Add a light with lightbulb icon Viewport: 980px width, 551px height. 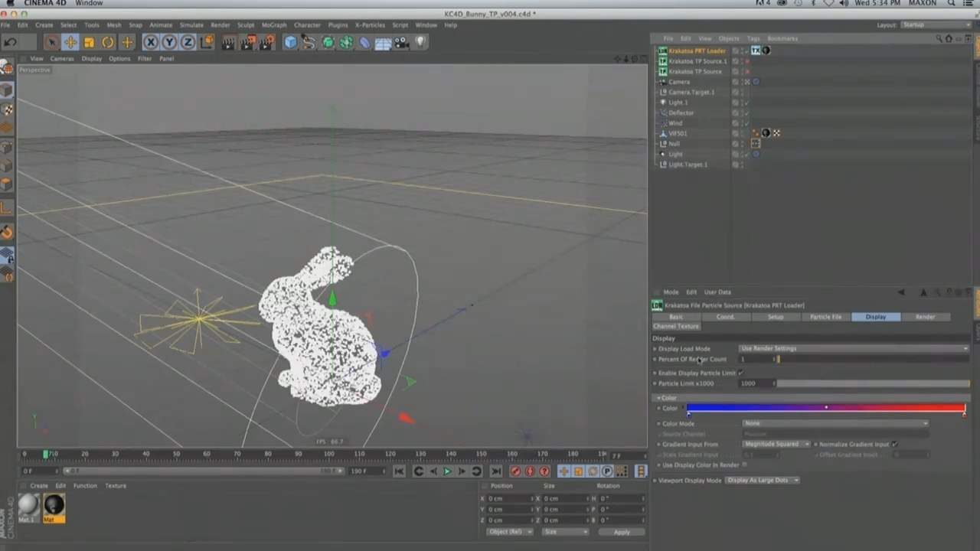(x=420, y=43)
